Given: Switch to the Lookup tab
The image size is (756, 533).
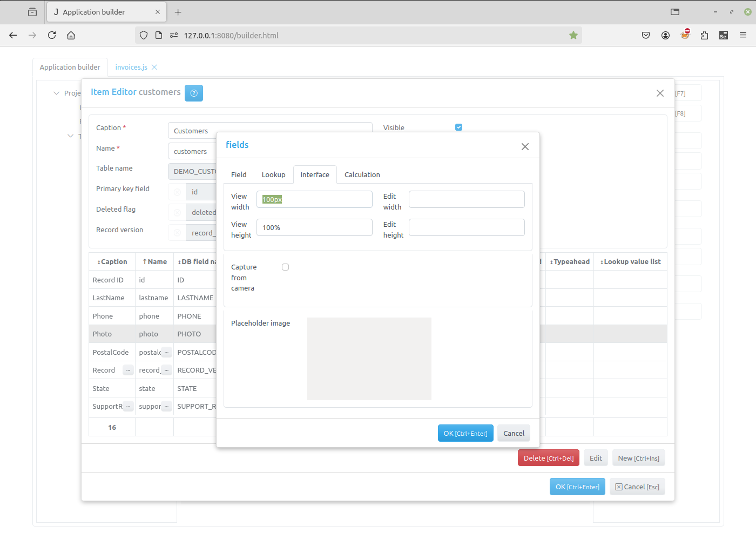Looking at the screenshot, I should pos(273,174).
